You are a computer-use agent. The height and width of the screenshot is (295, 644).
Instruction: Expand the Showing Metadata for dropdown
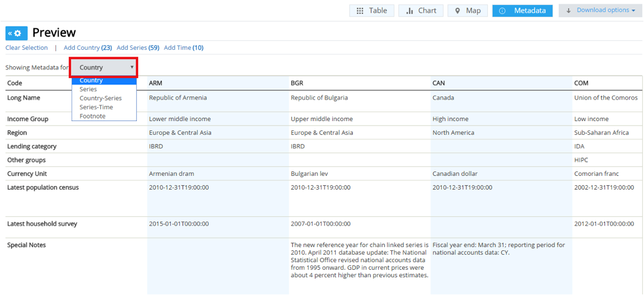[104, 67]
